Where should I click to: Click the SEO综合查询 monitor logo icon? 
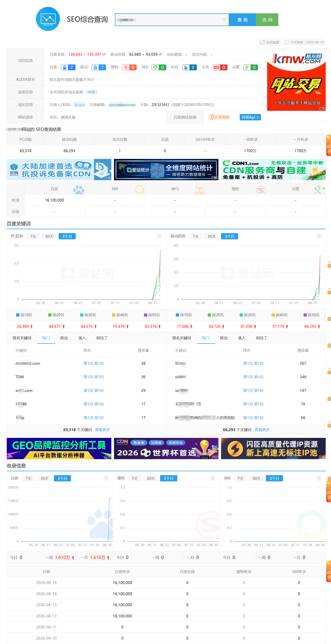[48, 19]
